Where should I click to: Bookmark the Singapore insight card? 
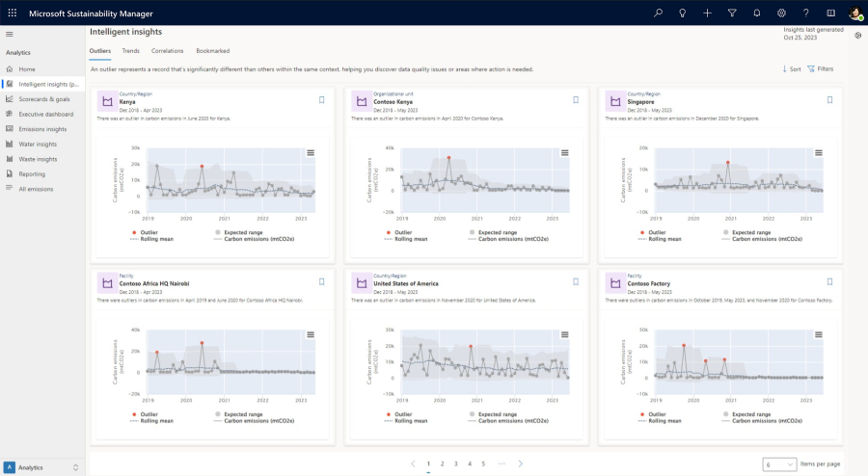829,99
